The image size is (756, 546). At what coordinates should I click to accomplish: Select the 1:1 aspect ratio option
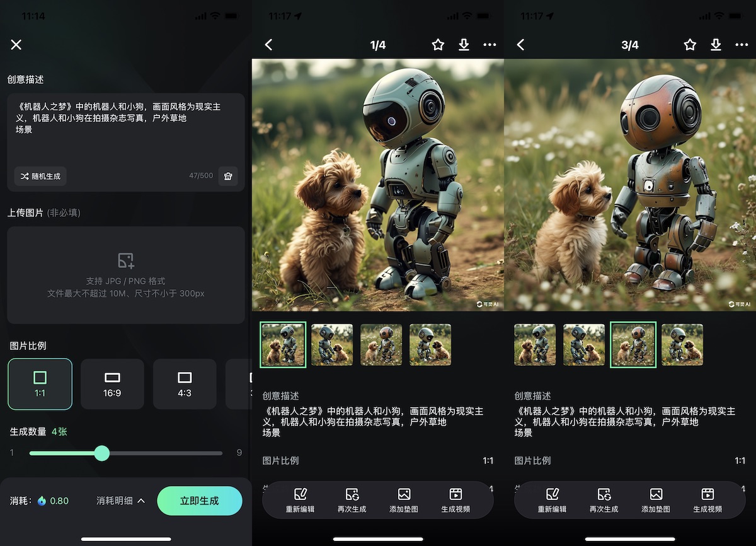pyautogui.click(x=40, y=384)
